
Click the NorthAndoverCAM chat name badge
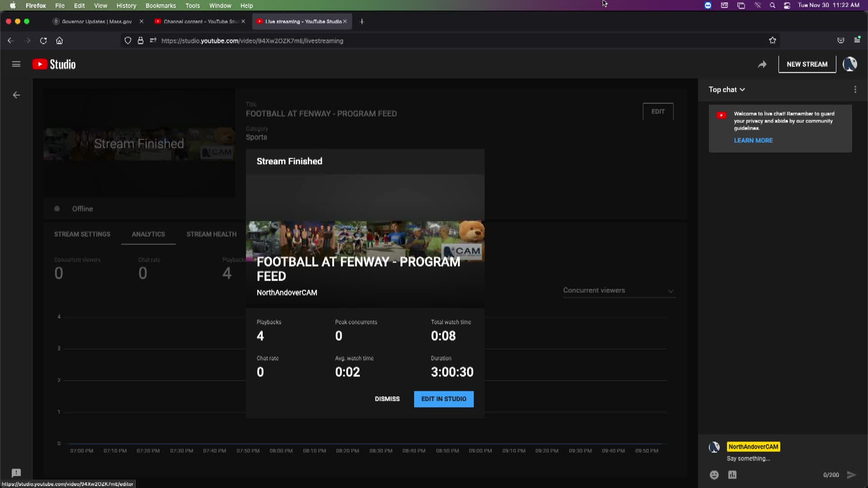(x=753, y=447)
